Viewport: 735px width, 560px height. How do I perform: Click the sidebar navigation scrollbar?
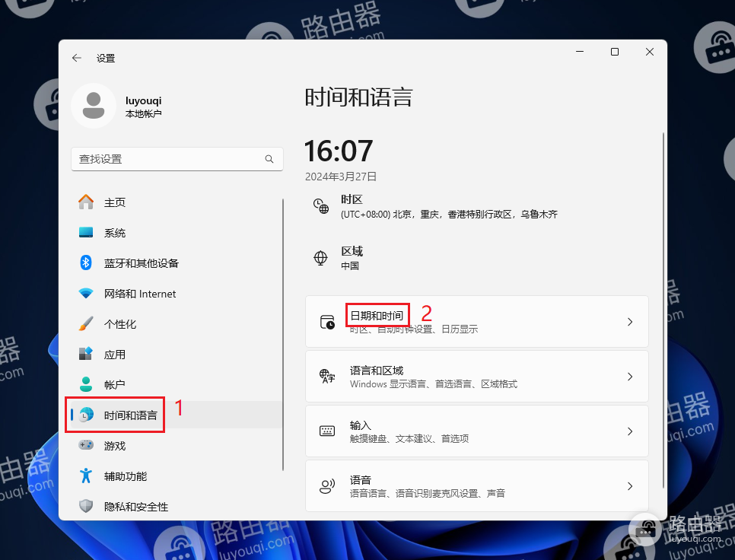(x=282, y=335)
